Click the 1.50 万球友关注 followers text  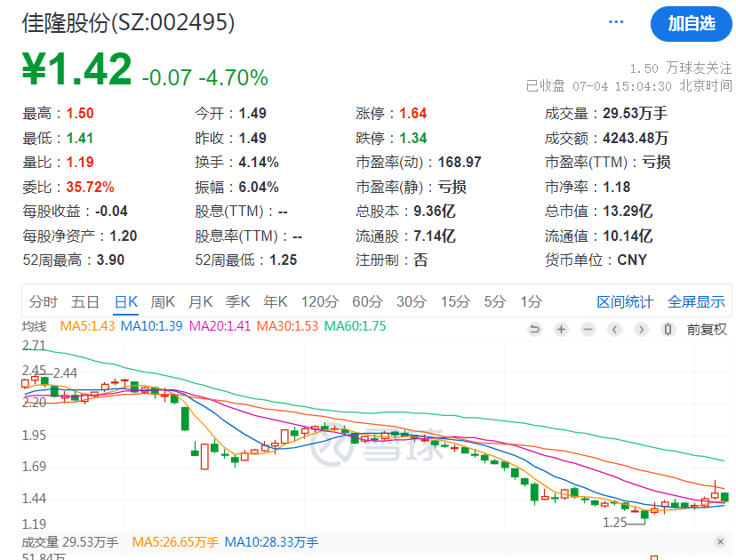tap(680, 68)
